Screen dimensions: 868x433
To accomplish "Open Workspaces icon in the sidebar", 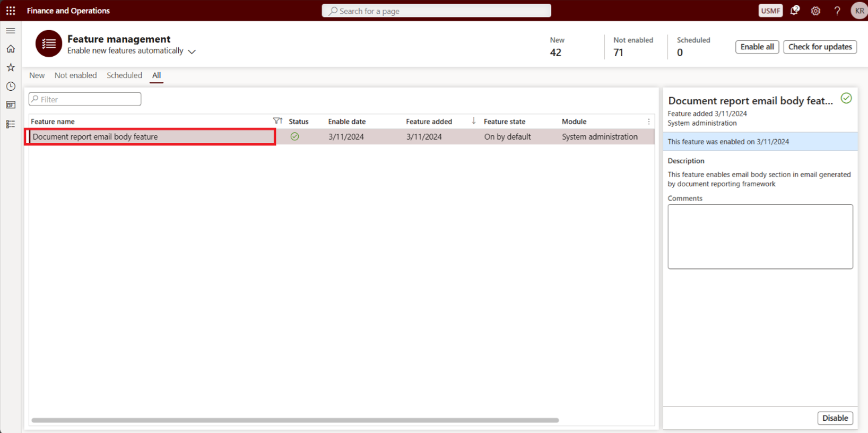I will click(x=11, y=105).
